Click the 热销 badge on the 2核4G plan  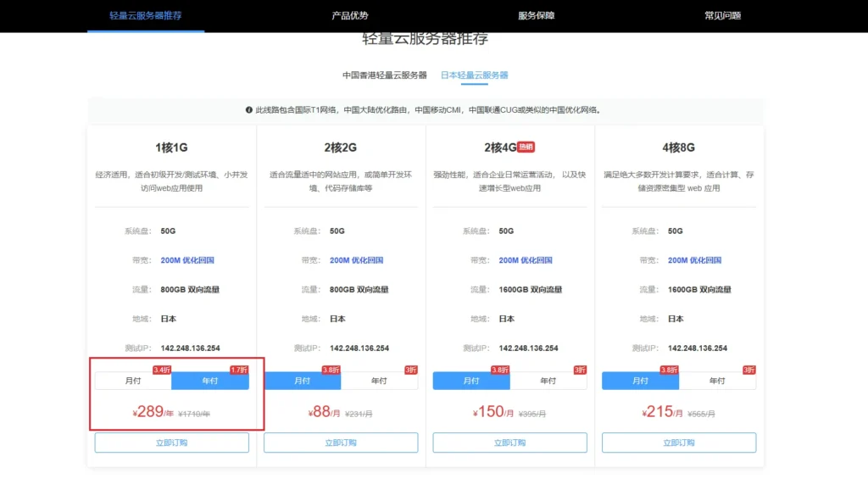click(x=526, y=147)
